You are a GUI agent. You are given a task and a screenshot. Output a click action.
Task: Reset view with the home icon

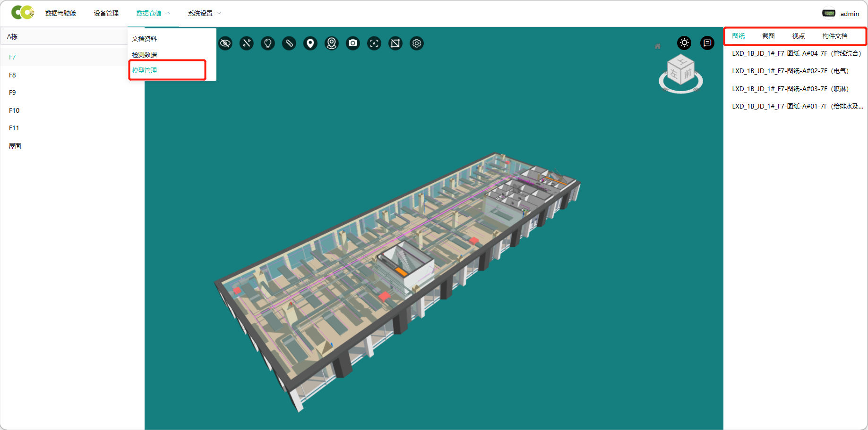[x=658, y=46]
